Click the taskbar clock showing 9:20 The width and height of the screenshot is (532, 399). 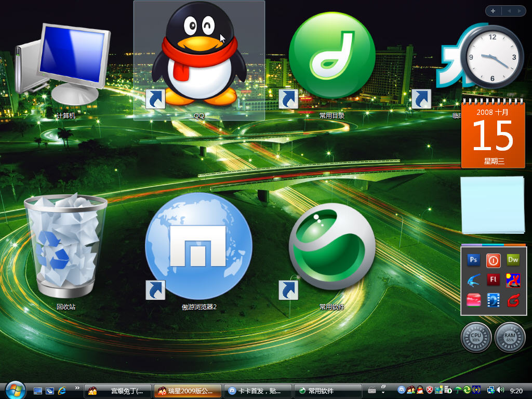[516, 391]
